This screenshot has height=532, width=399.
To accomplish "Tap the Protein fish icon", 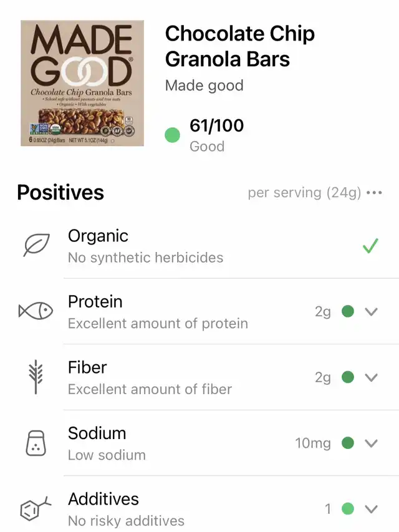I will 36,311.
